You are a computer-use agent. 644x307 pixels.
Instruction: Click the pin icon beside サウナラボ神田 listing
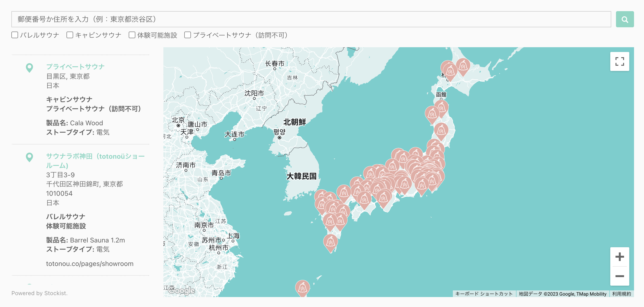coord(29,157)
